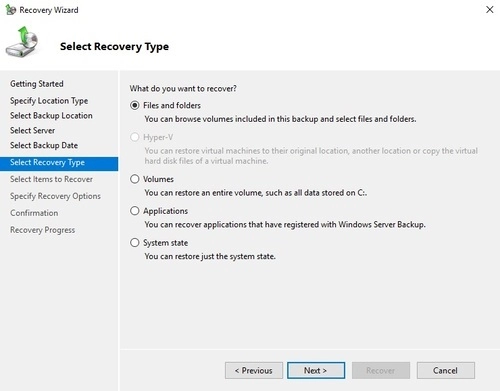Viewport: 500px width, 391px height.
Task: Open the Getting Started step
Action: pyautogui.click(x=37, y=84)
